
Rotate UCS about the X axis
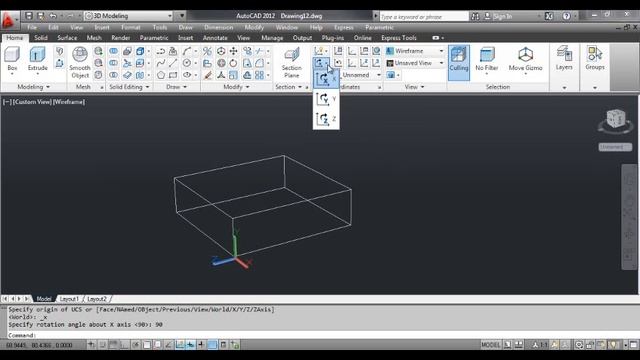pos(326,79)
